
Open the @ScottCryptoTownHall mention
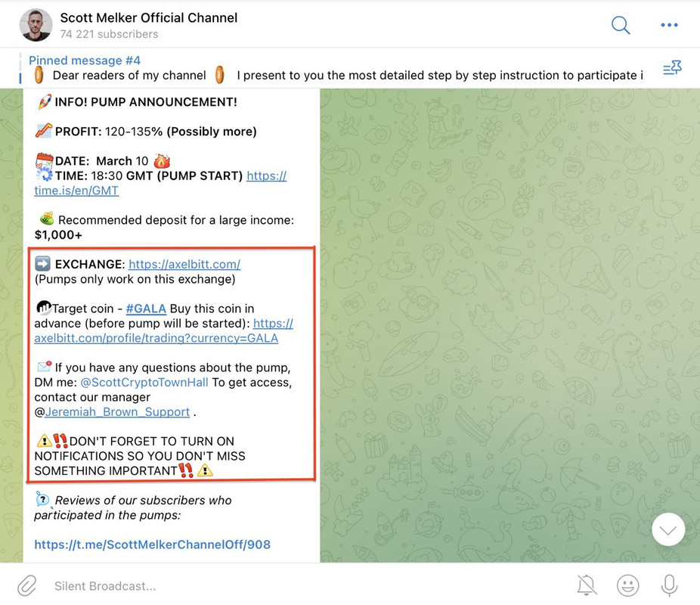[x=144, y=382]
